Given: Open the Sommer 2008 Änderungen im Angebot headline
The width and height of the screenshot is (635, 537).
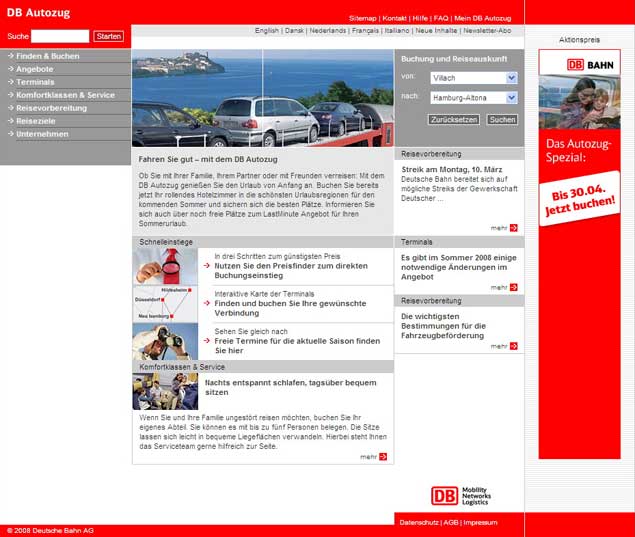Looking at the screenshot, I should click(x=458, y=267).
